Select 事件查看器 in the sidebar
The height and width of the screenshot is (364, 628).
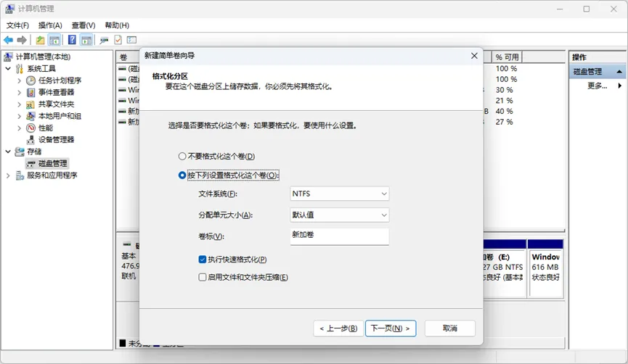(56, 92)
